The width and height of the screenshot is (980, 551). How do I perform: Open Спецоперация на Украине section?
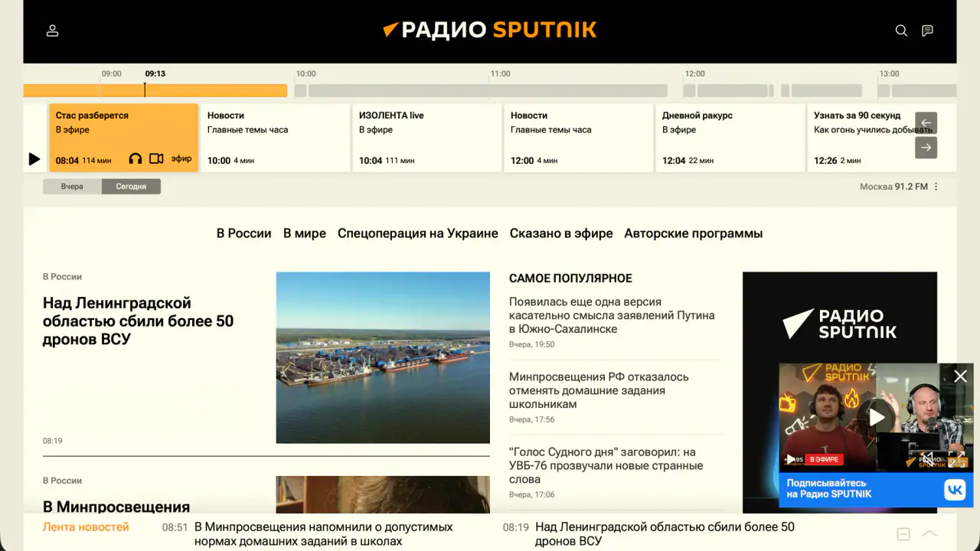click(x=418, y=233)
